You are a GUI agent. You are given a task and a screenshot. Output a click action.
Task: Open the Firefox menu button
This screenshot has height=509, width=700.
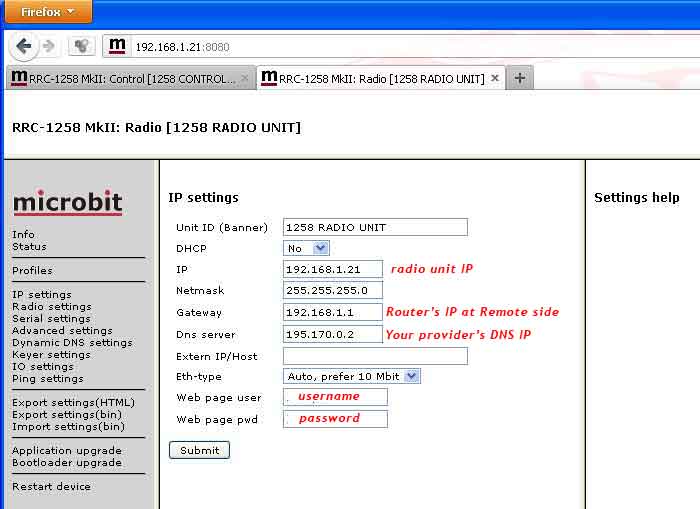tap(48, 12)
